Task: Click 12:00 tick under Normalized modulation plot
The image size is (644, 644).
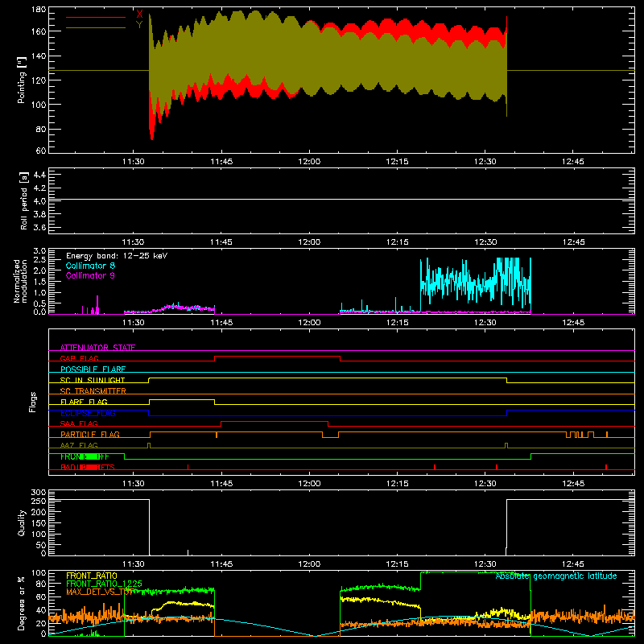Action: tap(309, 323)
